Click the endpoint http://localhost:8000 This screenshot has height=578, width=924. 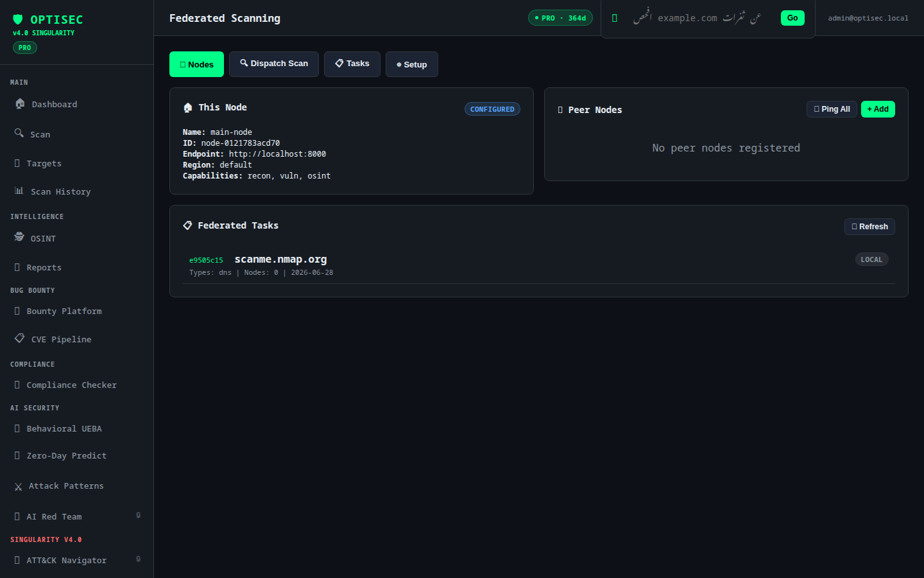click(277, 154)
